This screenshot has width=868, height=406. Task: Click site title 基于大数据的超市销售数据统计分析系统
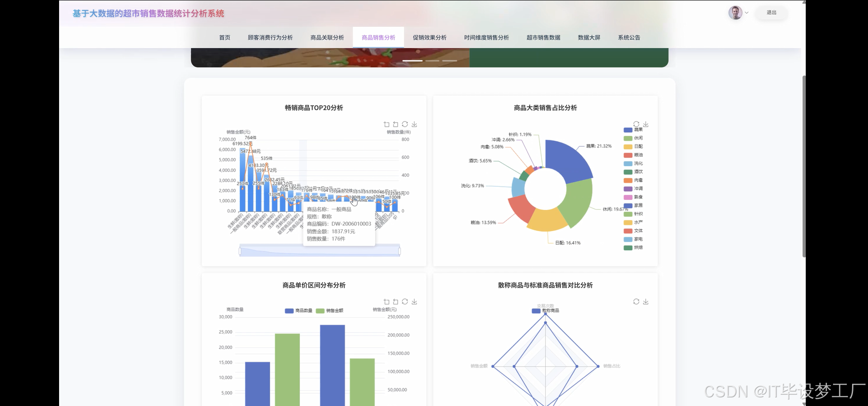pyautogui.click(x=149, y=14)
